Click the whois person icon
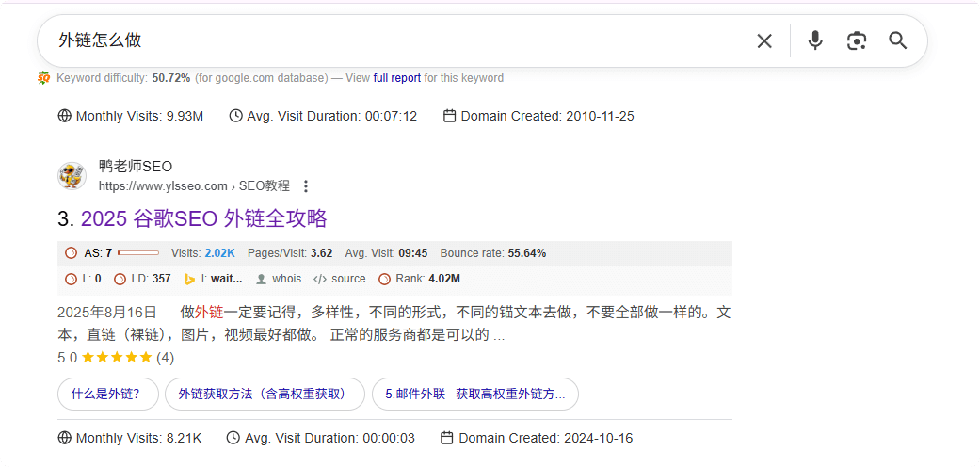Image resolution: width=980 pixels, height=467 pixels. 262,279
